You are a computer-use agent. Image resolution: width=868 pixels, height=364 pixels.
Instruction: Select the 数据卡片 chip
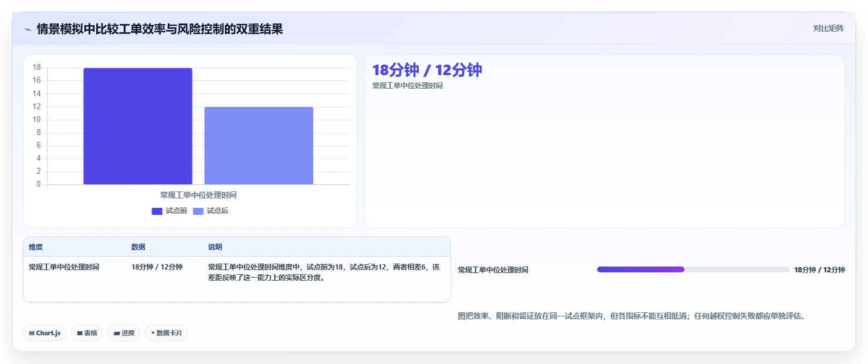point(167,333)
